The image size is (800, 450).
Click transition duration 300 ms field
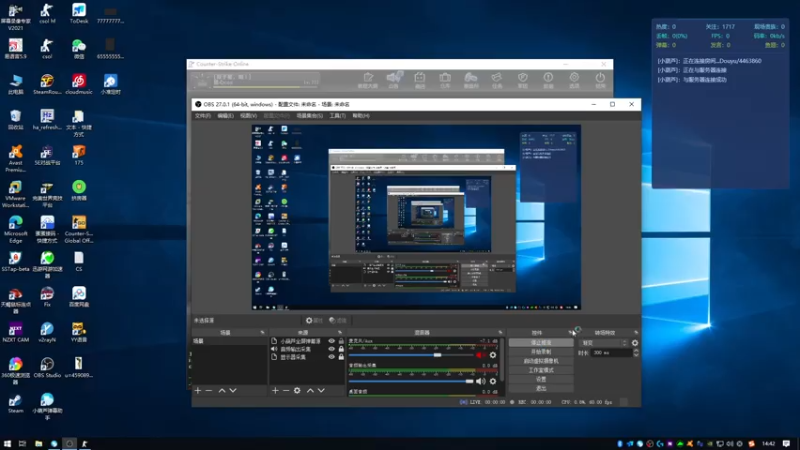coord(611,353)
